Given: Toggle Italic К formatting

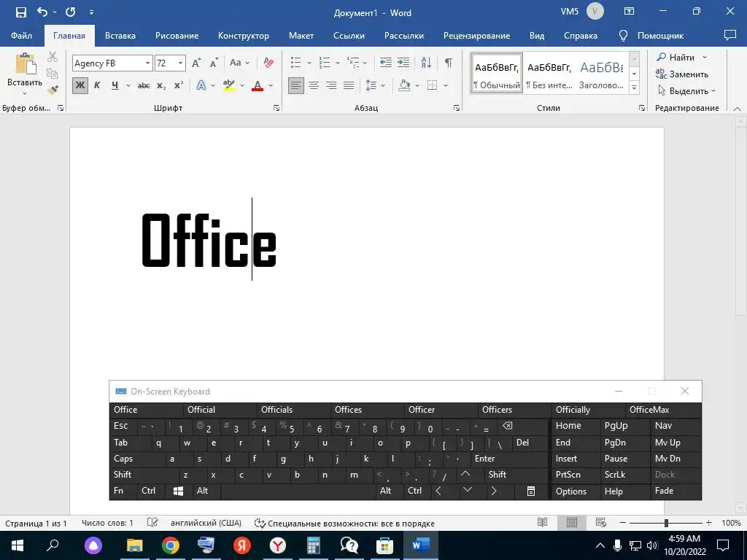Looking at the screenshot, I should click(97, 86).
